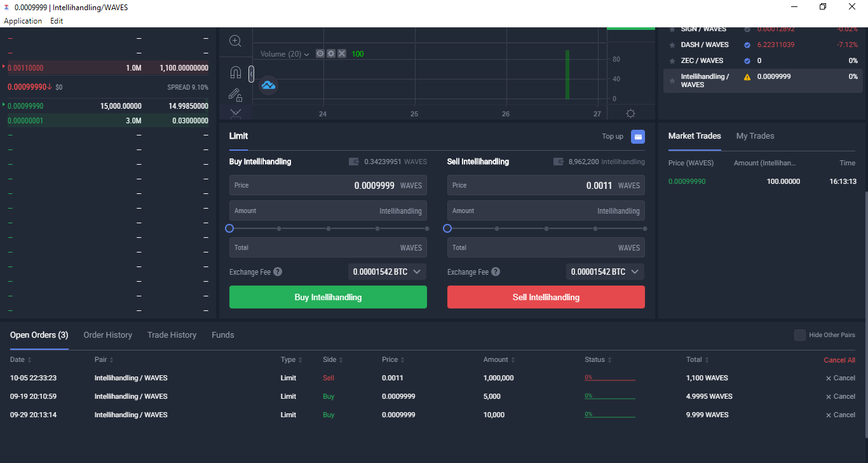This screenshot has height=463, width=868.
Task: Favorite the ZEC / WAVES pair star
Action: [x=672, y=61]
